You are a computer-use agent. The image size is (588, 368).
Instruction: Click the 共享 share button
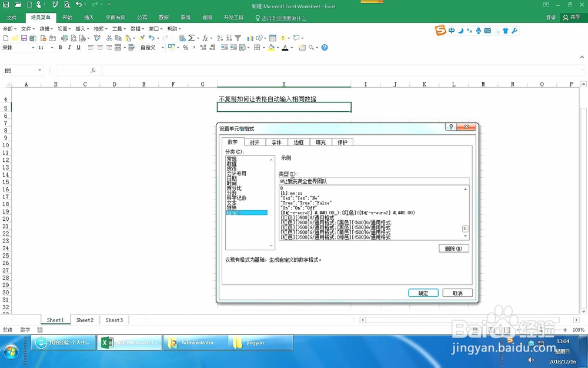572,17
